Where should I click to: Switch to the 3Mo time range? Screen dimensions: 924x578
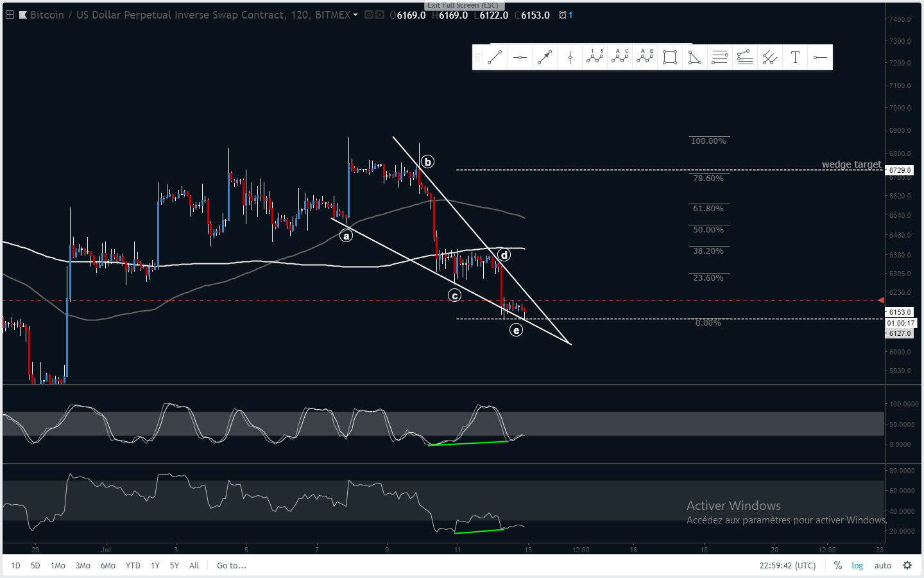coord(83,566)
